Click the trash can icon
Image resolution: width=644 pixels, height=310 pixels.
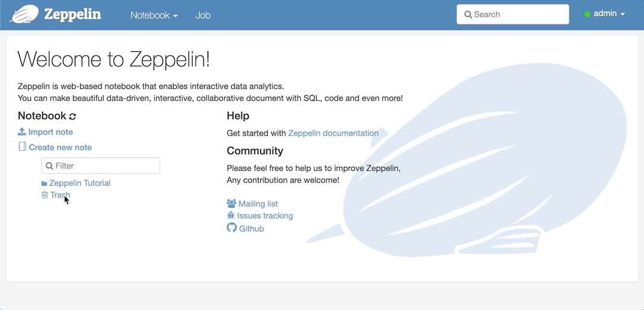click(44, 195)
